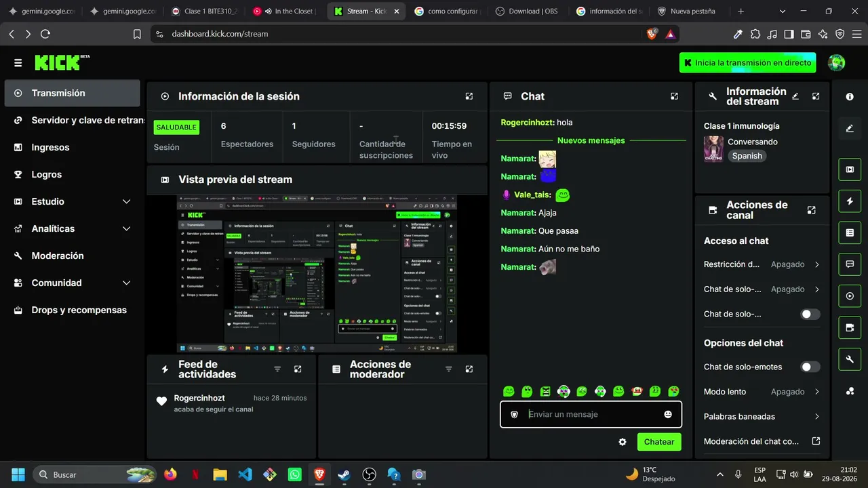The height and width of the screenshot is (488, 868).
Task: Select Transmisión in the sidebar
Action: [73, 93]
